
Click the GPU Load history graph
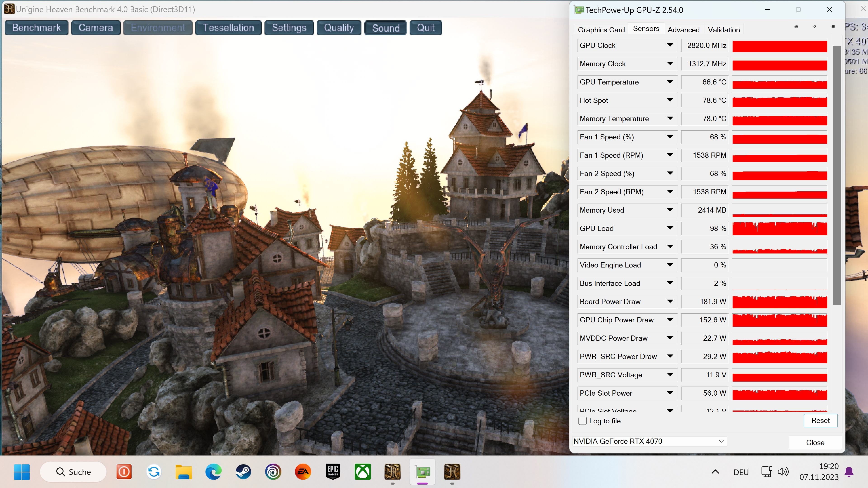point(780,228)
